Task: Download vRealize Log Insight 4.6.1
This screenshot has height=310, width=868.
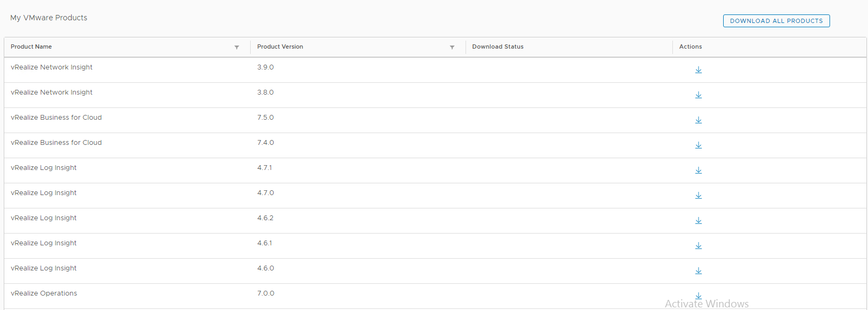Action: click(x=698, y=246)
